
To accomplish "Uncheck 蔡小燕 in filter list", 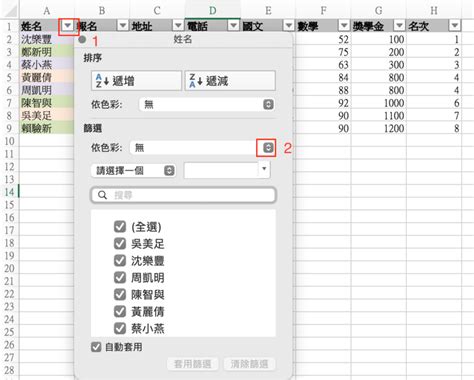I will [120, 329].
